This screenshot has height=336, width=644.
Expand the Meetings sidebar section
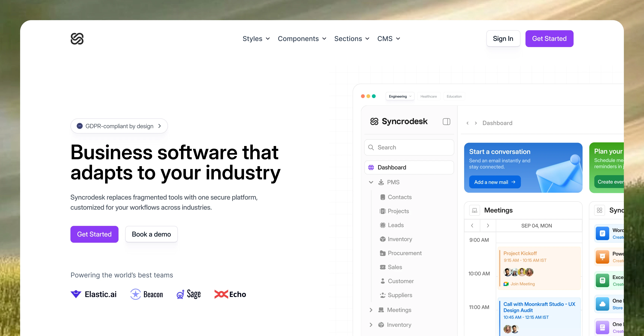click(371, 310)
